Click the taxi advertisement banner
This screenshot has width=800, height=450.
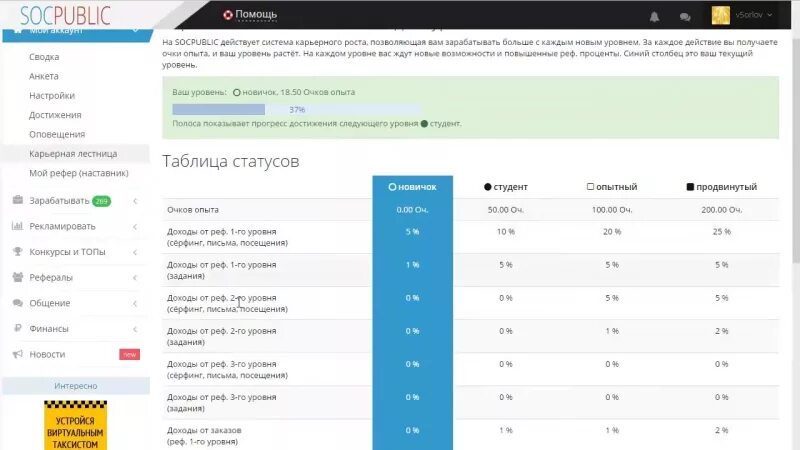tap(76, 425)
